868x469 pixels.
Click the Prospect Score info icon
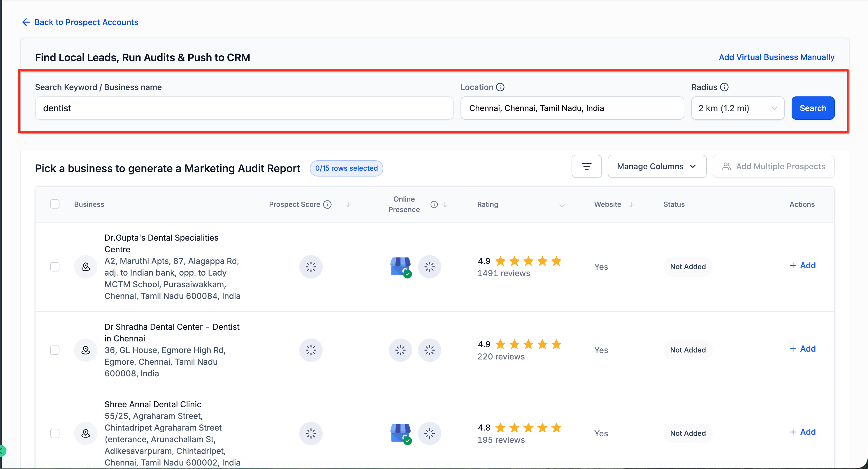327,204
